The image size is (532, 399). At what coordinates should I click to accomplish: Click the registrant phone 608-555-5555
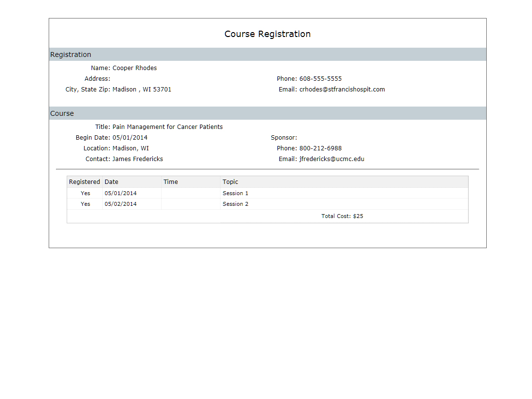320,79
